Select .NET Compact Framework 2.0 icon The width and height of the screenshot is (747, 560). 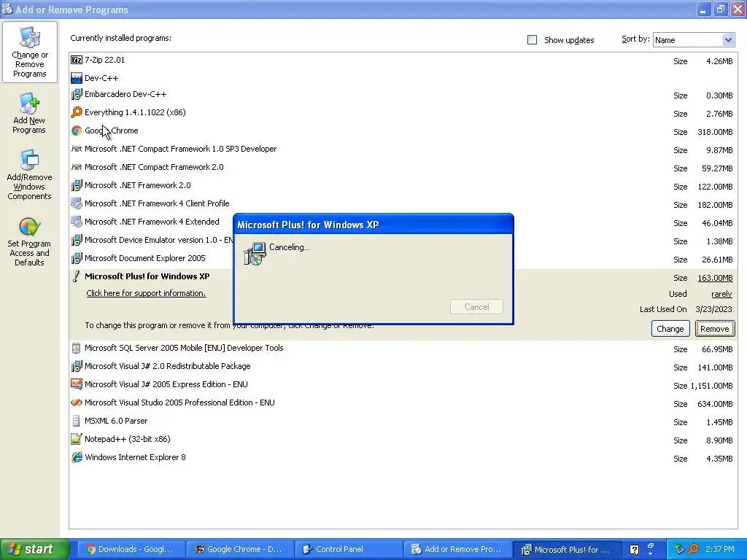point(76,167)
